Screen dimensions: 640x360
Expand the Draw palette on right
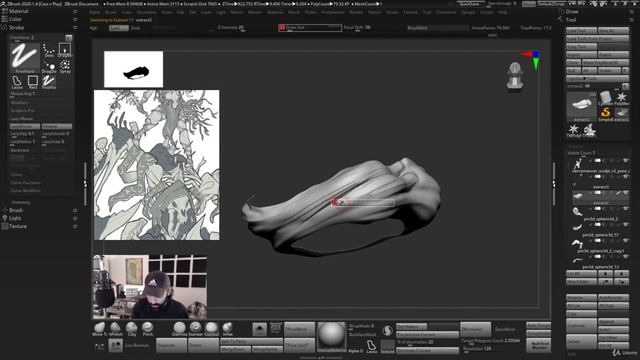click(x=572, y=11)
